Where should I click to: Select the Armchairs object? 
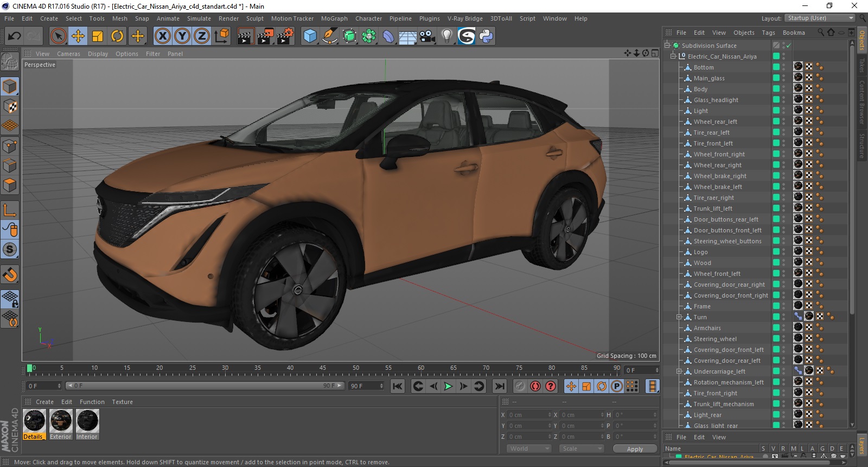pos(707,328)
